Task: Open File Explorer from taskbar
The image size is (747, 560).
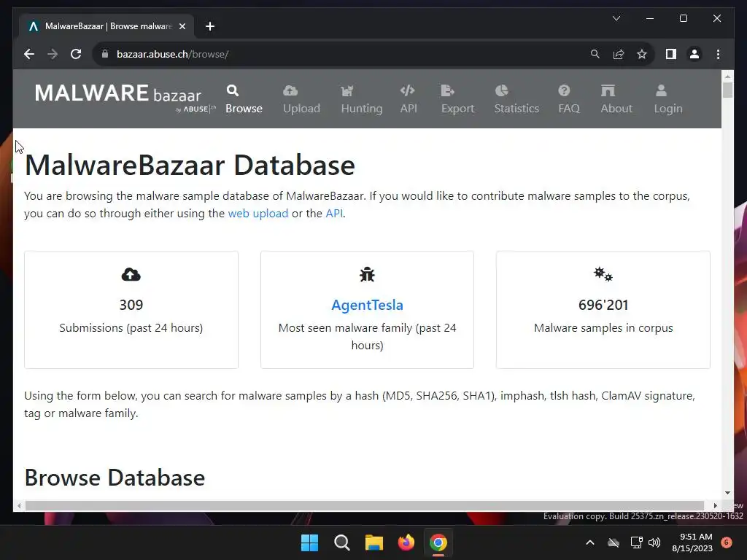Action: (x=374, y=542)
